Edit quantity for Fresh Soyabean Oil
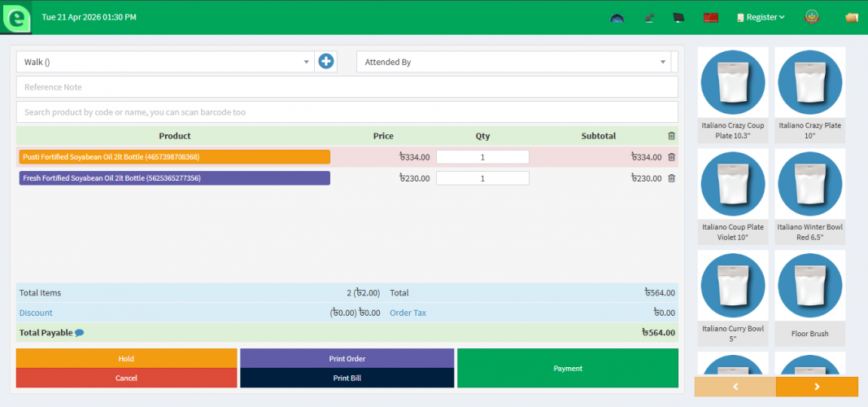The height and width of the screenshot is (407, 868). point(482,178)
